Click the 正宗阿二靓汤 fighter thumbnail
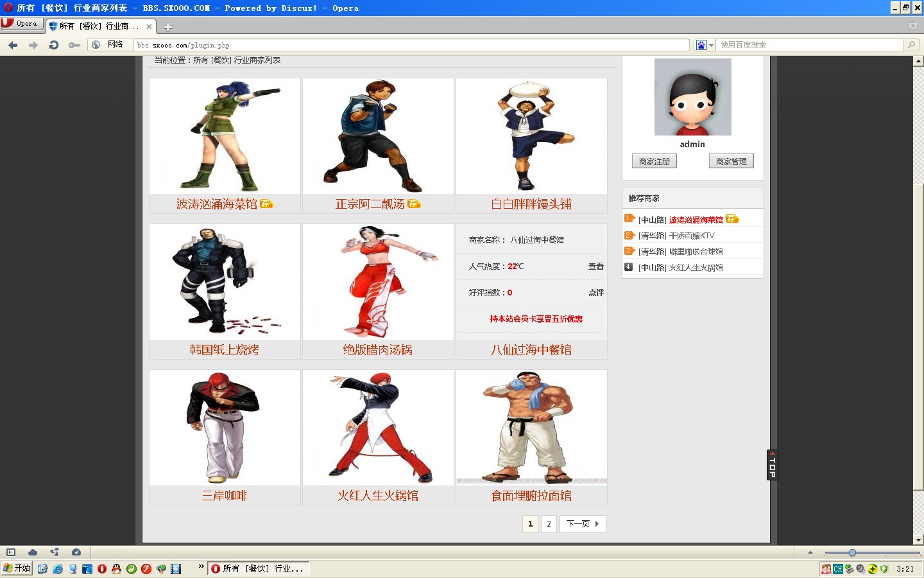The height and width of the screenshot is (578, 924). [378, 136]
